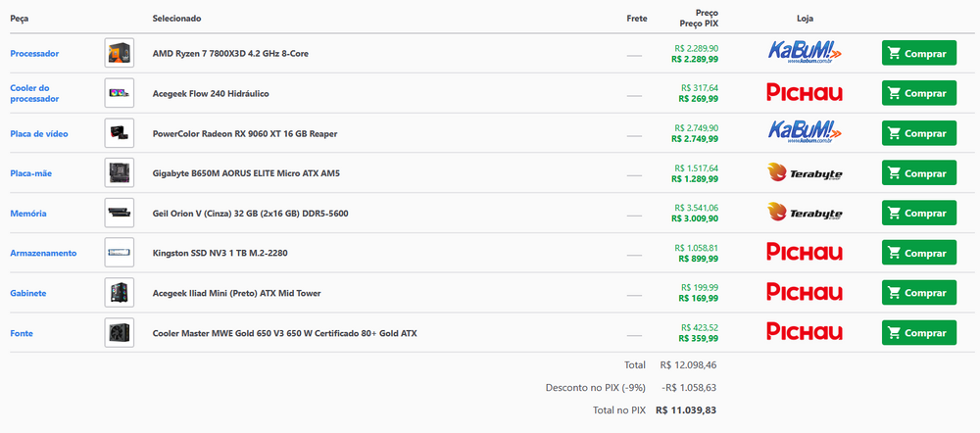
Task: Open the Processador category link
Action: [x=34, y=53]
